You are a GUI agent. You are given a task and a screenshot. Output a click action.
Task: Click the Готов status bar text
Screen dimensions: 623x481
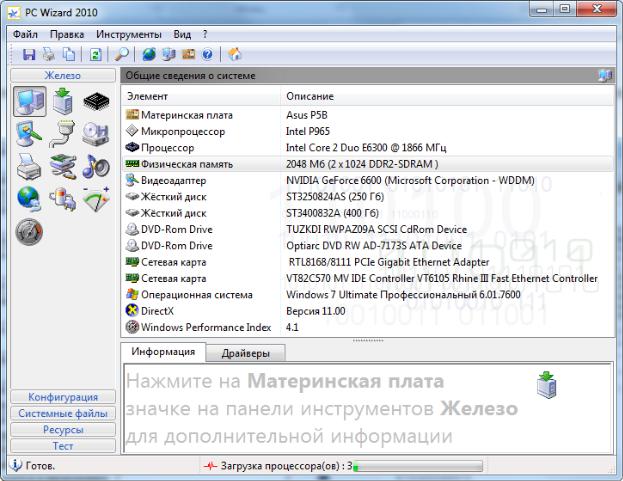click(x=40, y=466)
